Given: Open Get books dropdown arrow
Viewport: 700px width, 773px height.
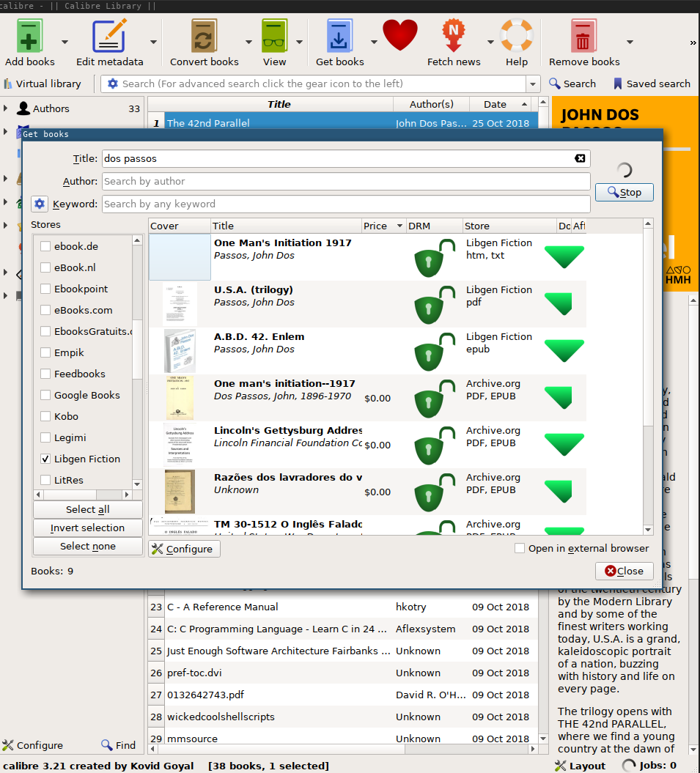Looking at the screenshot, I should (x=374, y=42).
